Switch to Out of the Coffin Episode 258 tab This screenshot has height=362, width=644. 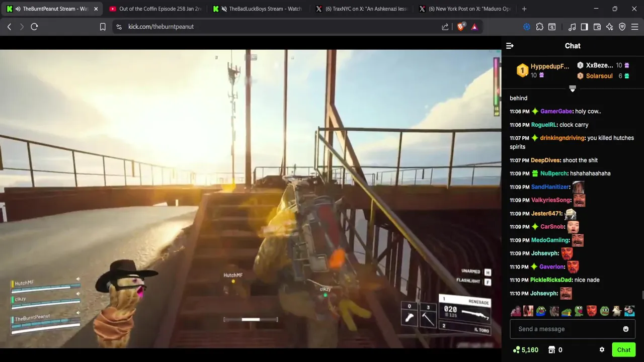tap(155, 9)
